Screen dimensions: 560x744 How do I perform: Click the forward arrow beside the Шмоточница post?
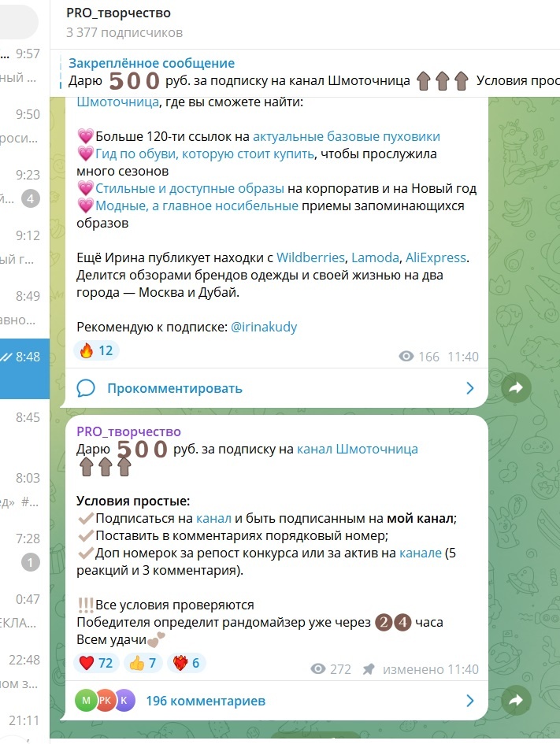pos(516,388)
